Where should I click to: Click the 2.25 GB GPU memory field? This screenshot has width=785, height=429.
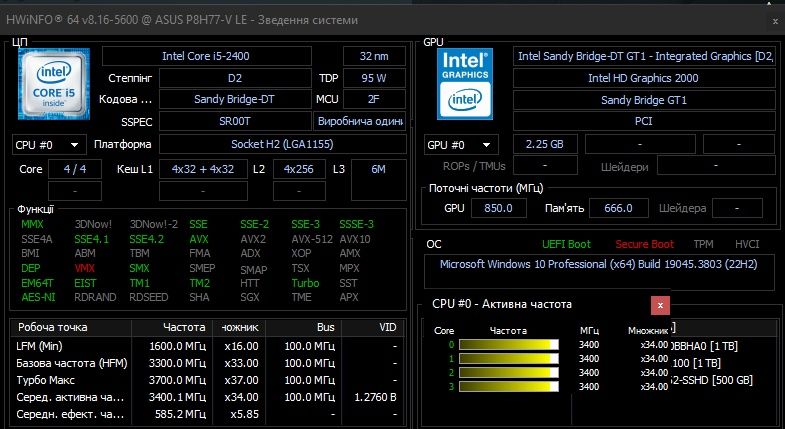545,144
